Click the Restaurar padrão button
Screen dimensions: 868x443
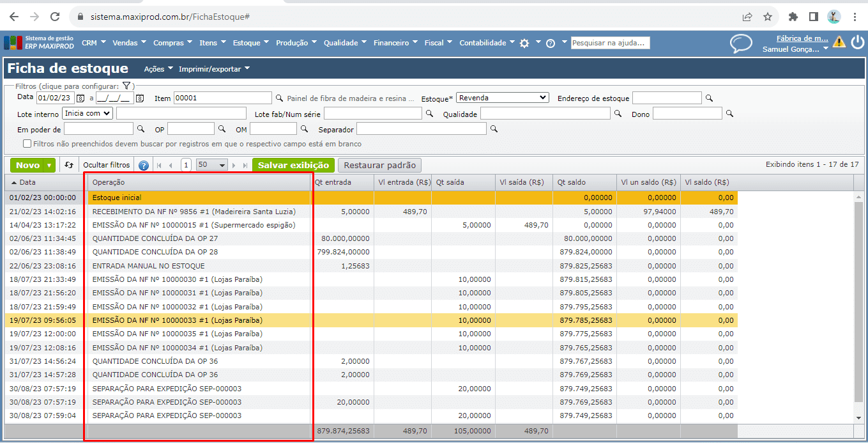[x=379, y=165]
